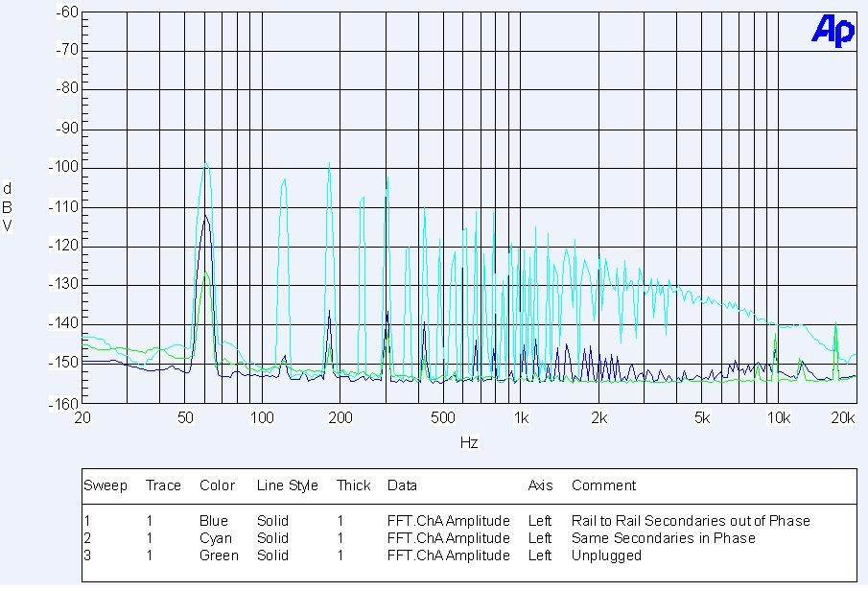Click the 'Blue' color cell in the legend
Viewport: 868px width, 591px height.
click(x=213, y=521)
